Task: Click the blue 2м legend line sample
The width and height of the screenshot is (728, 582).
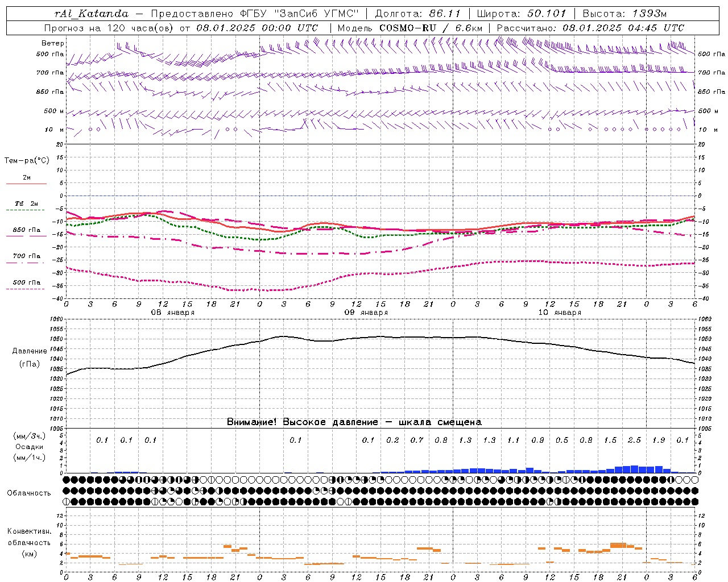Action: [x=26, y=184]
